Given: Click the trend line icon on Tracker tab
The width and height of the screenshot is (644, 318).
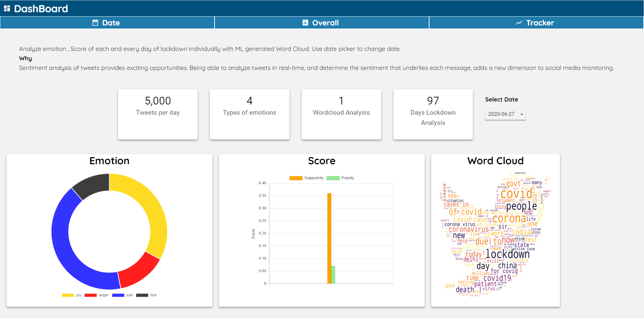Looking at the screenshot, I should pos(519,23).
